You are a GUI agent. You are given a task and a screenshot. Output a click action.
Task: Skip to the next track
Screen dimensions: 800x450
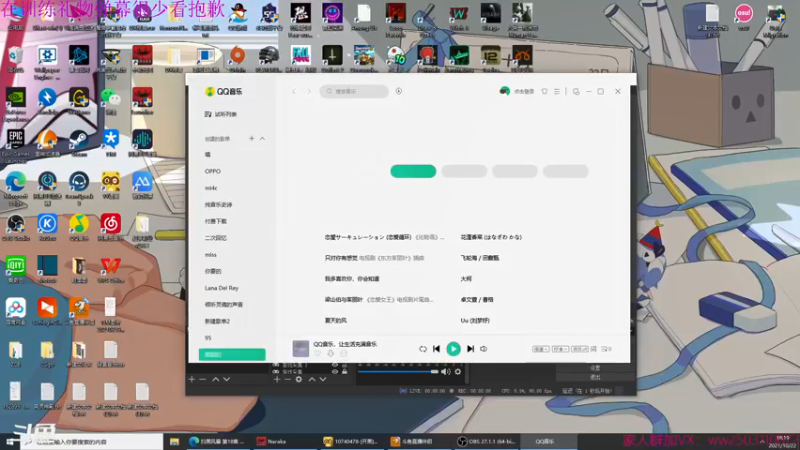pyautogui.click(x=470, y=349)
